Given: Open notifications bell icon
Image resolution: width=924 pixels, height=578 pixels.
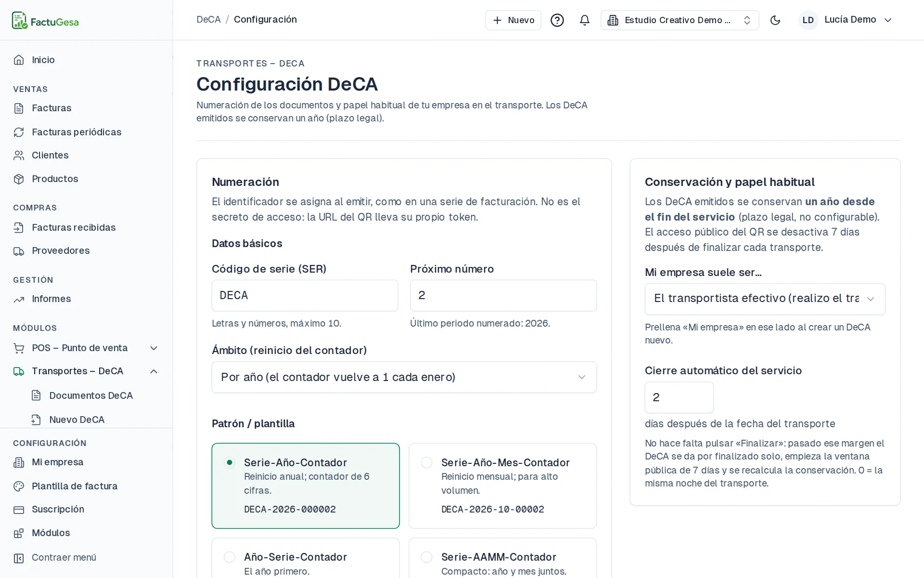Looking at the screenshot, I should 585,20.
